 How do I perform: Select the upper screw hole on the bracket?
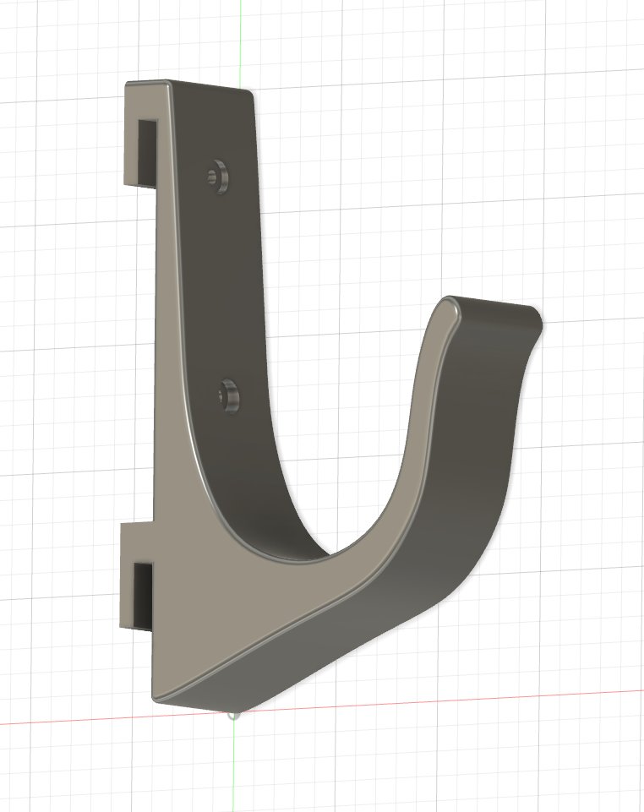point(219,176)
